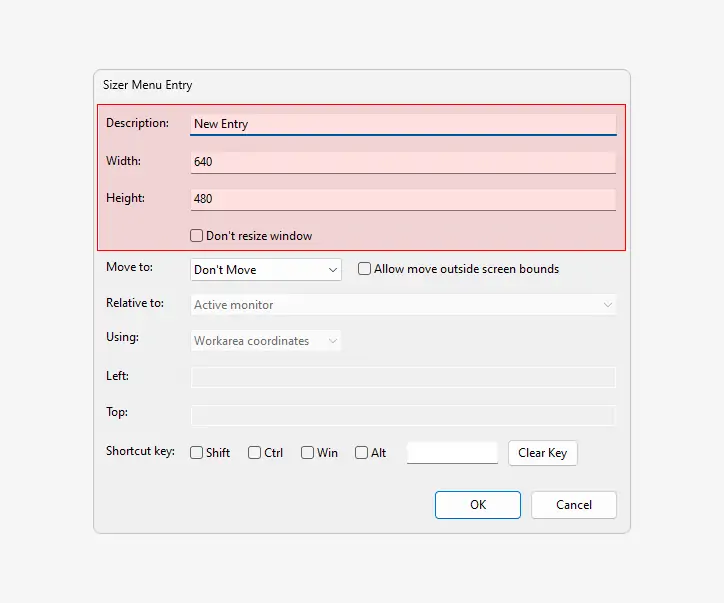Screen dimensions: 724x603
Task: Toggle the Ctrl shortcut modifier checkbox
Action: point(255,453)
